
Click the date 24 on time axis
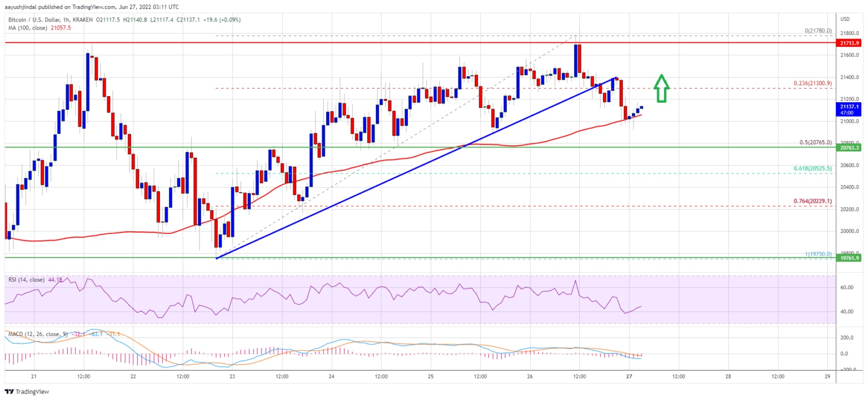[x=331, y=377]
